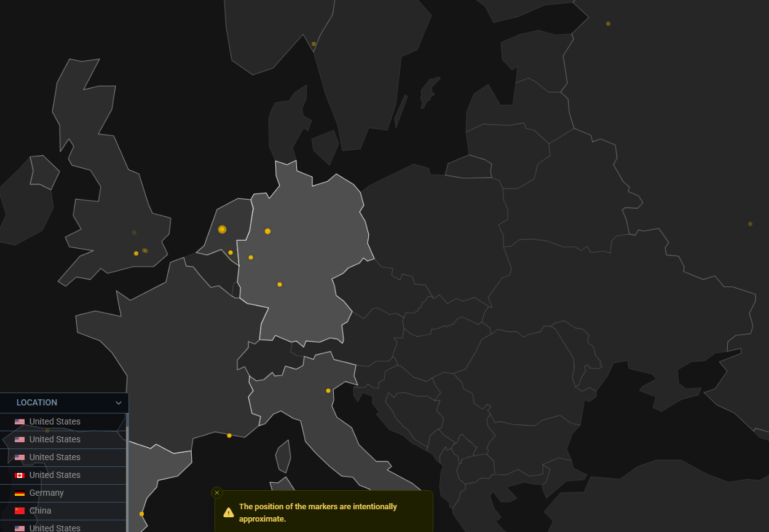
Task: Click the larger marker in northwest Germany
Action: click(x=267, y=231)
